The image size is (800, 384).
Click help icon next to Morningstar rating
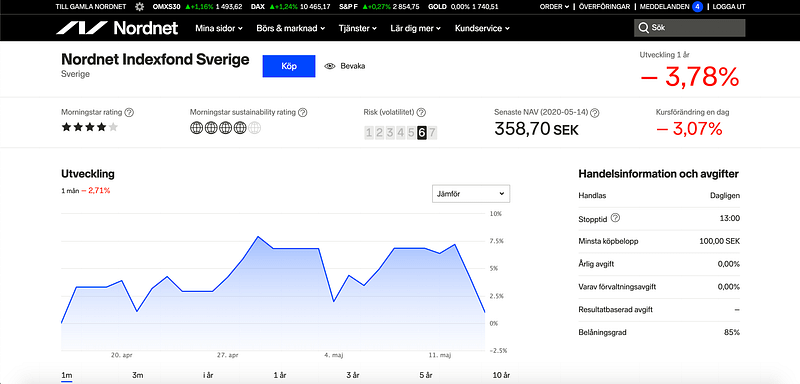click(x=130, y=113)
